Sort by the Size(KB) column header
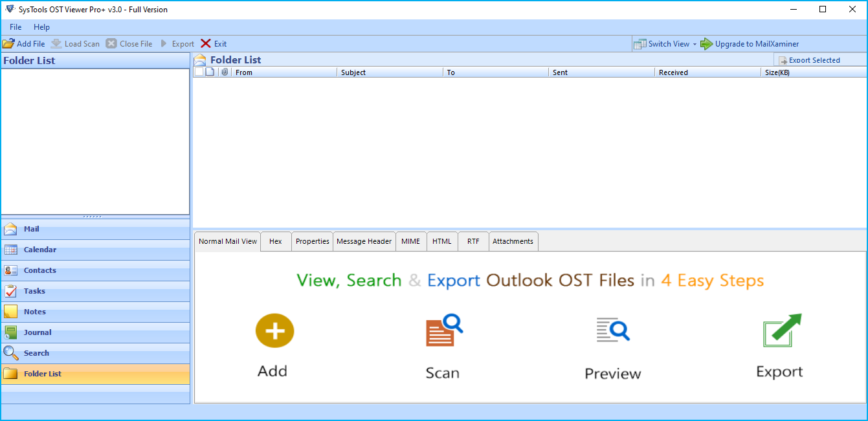The height and width of the screenshot is (421, 868). point(814,72)
